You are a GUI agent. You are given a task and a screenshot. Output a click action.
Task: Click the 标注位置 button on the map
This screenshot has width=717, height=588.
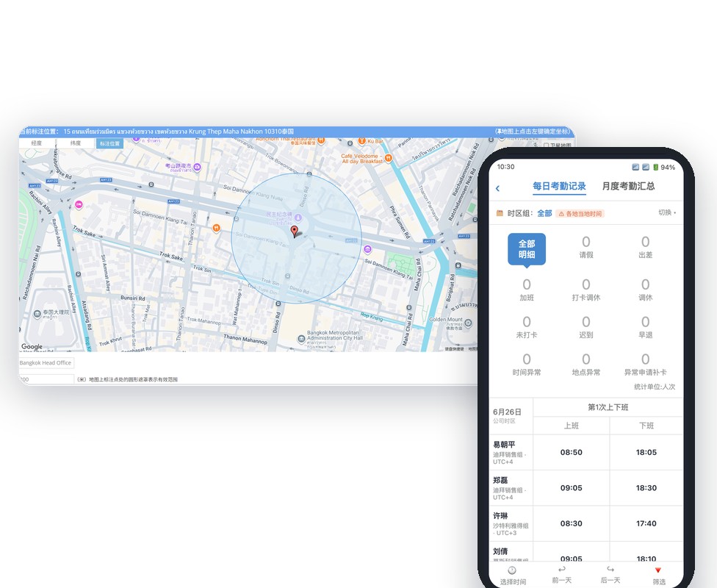click(x=109, y=143)
